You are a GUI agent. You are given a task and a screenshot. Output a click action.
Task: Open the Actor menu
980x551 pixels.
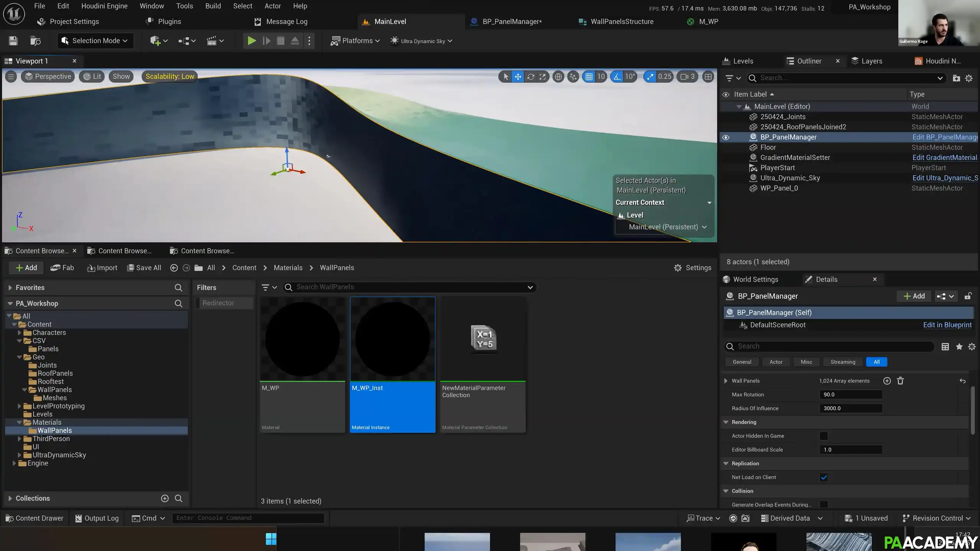273,6
